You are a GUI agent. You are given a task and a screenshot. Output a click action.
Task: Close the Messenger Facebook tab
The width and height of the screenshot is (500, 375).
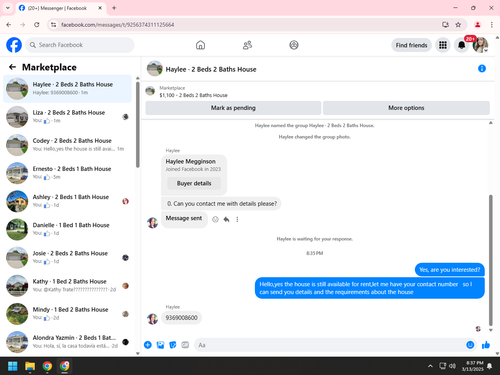point(100,8)
